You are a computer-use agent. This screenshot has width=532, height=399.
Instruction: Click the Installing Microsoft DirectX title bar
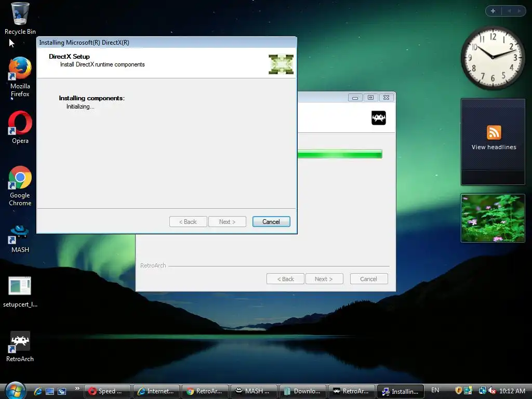(x=167, y=43)
